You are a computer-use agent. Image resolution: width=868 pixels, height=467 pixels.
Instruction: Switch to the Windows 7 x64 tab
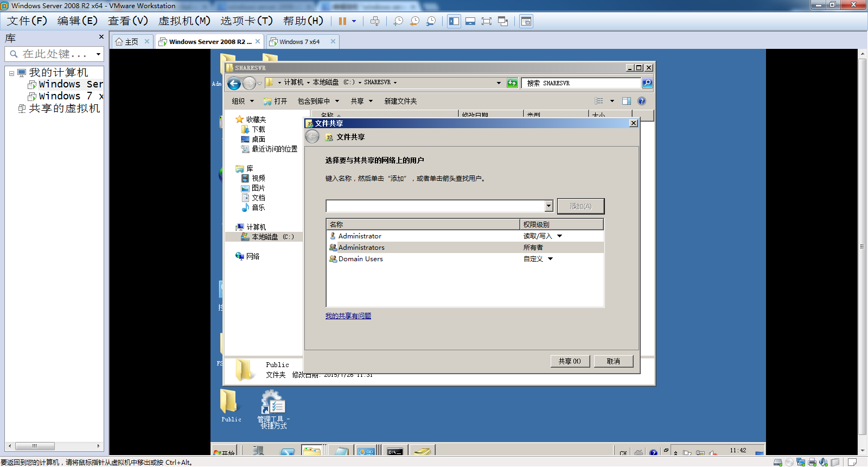click(299, 42)
